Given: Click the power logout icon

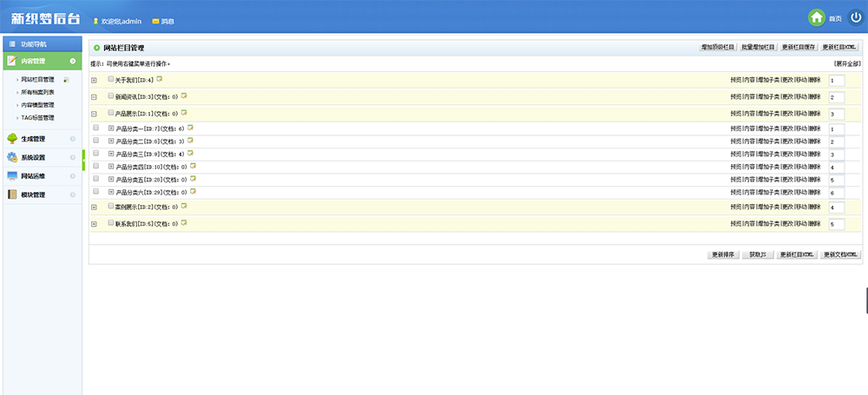Looking at the screenshot, I should (x=855, y=17).
